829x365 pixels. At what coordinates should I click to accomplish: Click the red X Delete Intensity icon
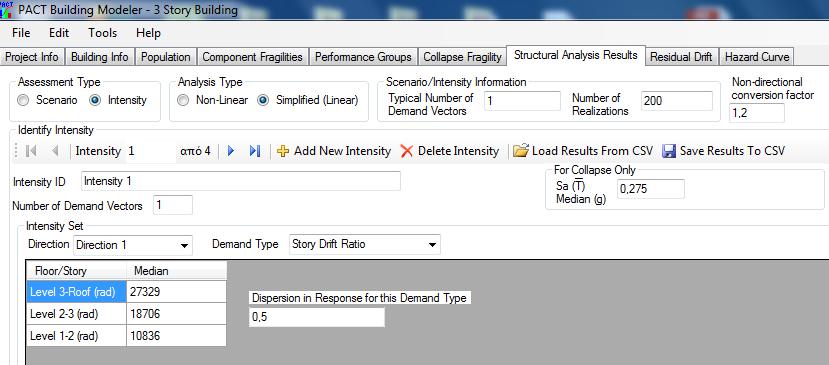click(406, 151)
